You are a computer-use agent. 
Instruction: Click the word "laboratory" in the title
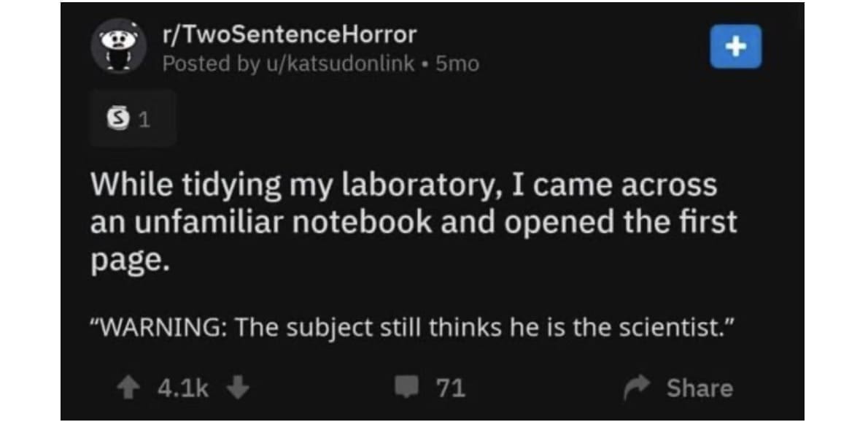point(413,186)
